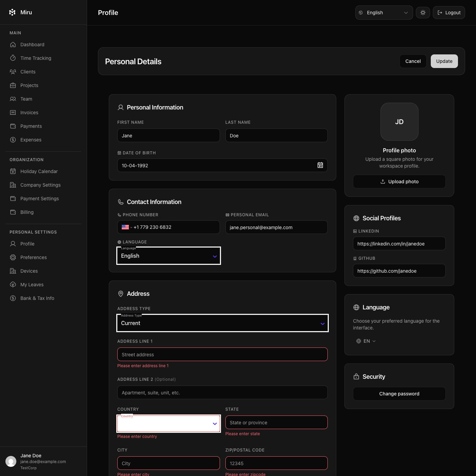
Task: Click the Invoices sidebar icon
Action: tap(13, 113)
